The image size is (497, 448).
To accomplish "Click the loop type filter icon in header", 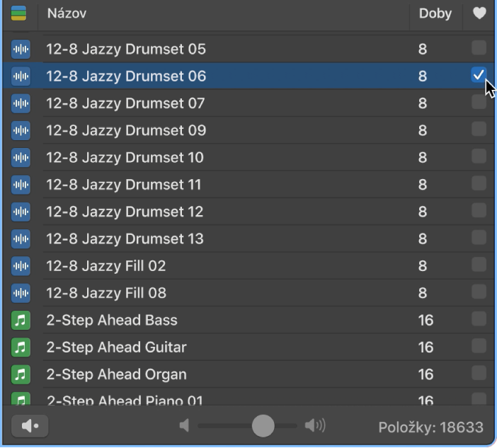I will [x=19, y=13].
